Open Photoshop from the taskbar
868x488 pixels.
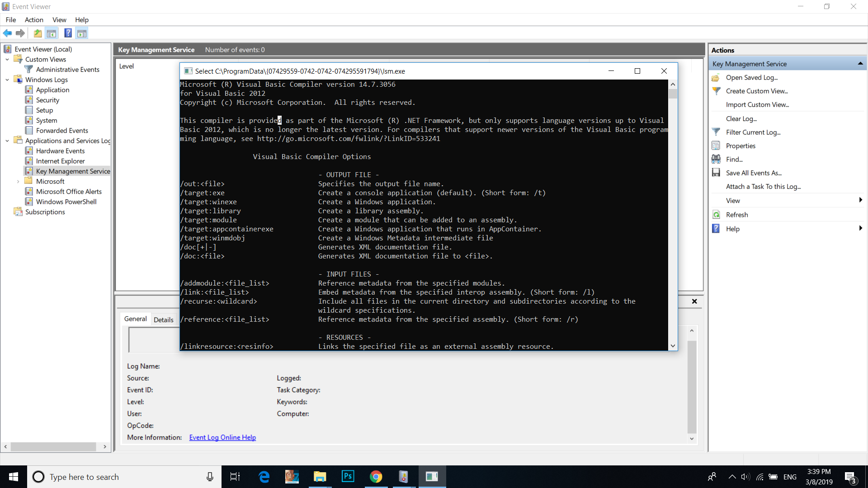tap(348, 477)
